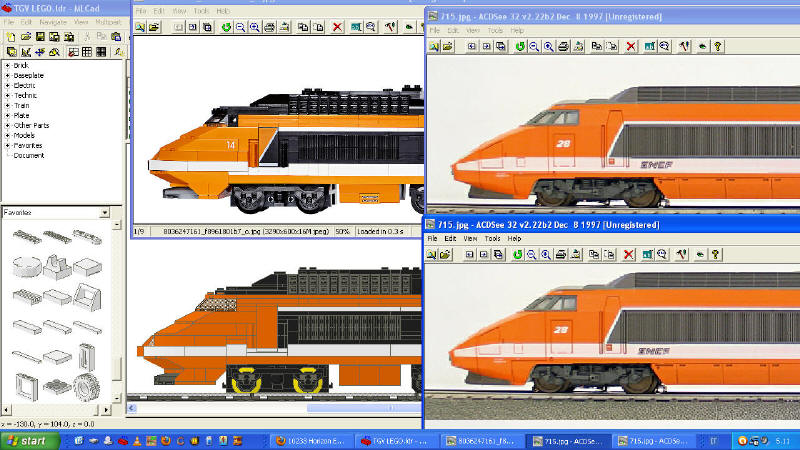This screenshot has width=800, height=450.
Task: Expand the Plate tree node
Action: (7, 115)
